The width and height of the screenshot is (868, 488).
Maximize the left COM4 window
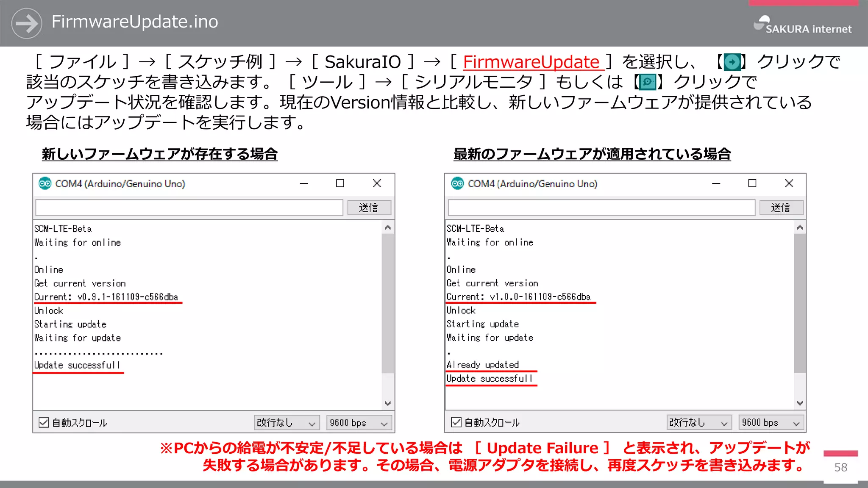(340, 183)
